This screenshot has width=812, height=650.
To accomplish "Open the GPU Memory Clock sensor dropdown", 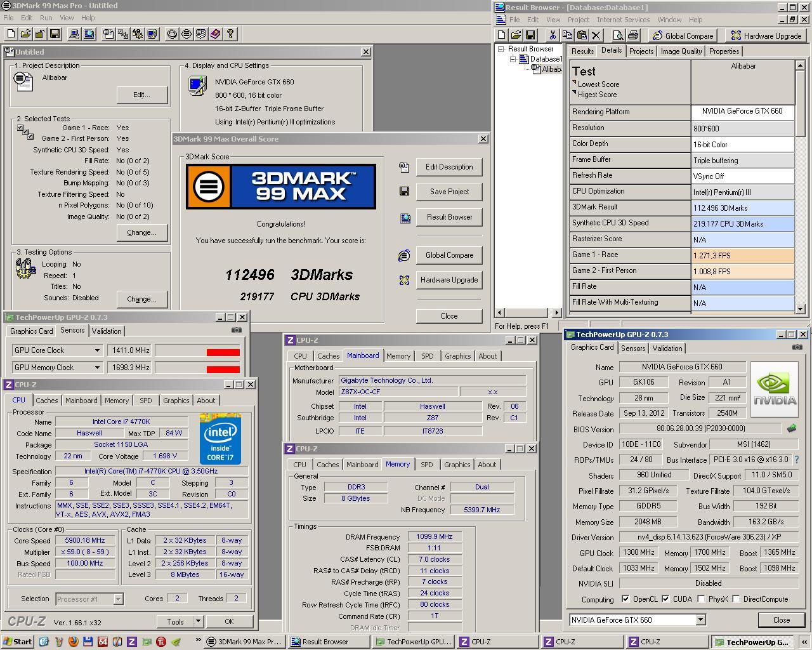I will 97,368.
